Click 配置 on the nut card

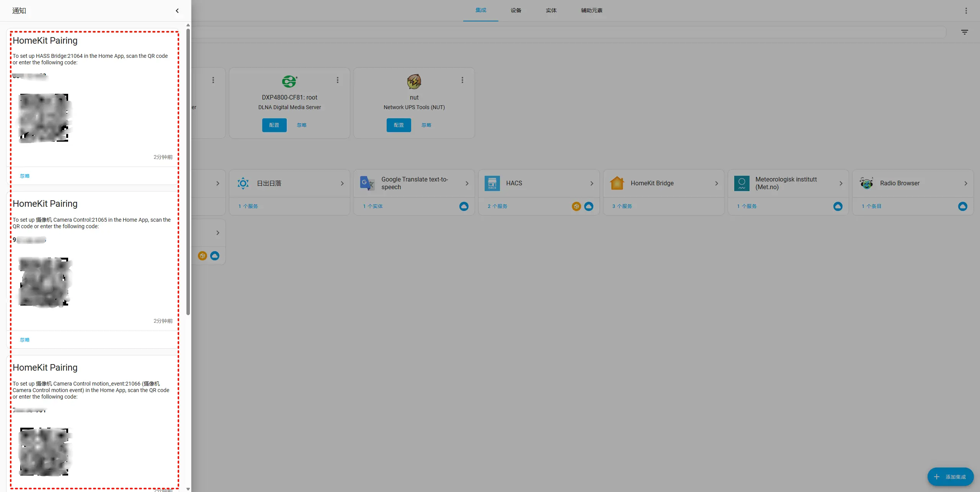point(399,125)
